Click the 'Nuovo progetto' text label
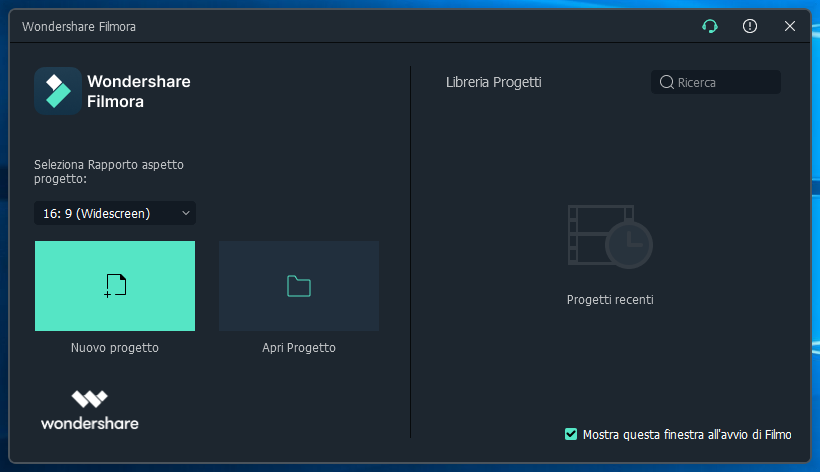The image size is (820, 472). 115,348
